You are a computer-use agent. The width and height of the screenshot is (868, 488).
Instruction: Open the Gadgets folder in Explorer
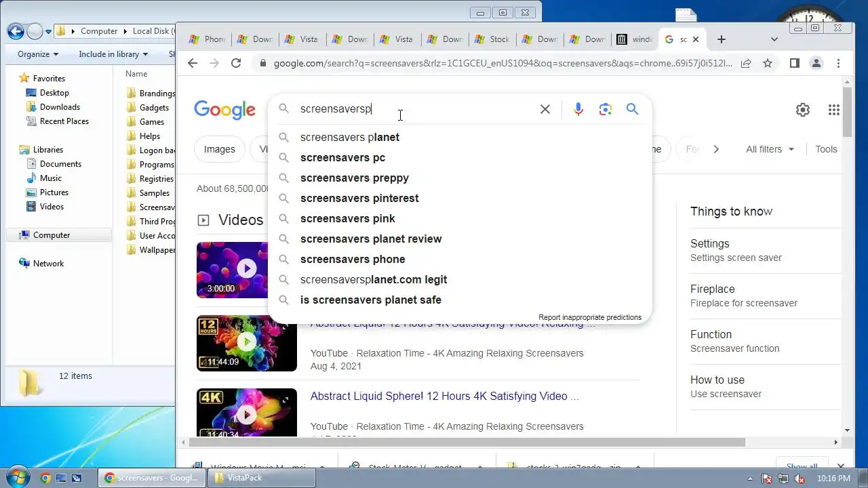pos(154,108)
